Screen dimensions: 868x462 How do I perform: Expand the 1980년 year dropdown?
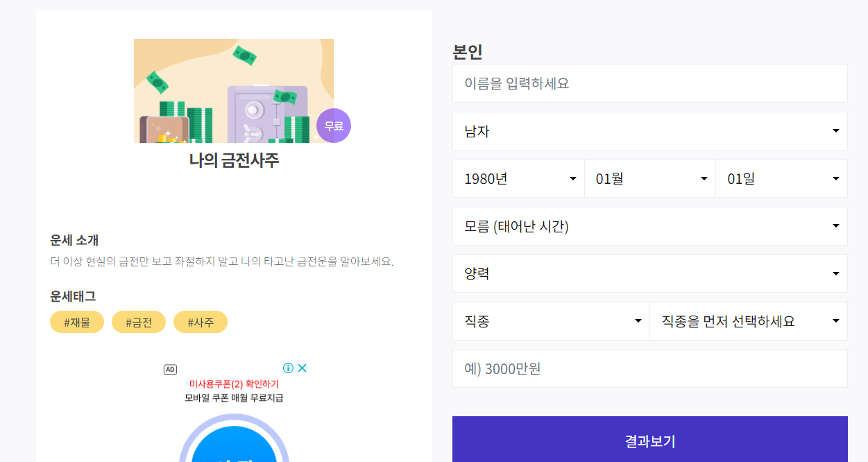click(x=518, y=178)
